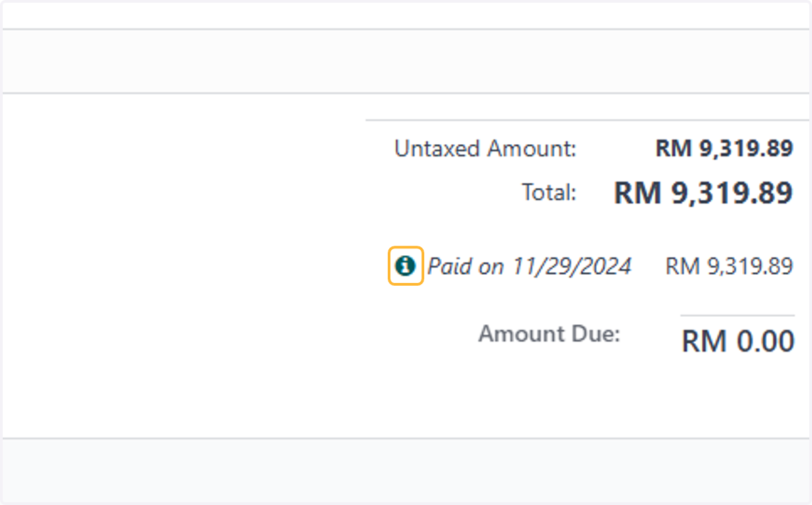The height and width of the screenshot is (505, 812).
Task: Click the italic words 'Paid on'
Action: pyautogui.click(x=466, y=266)
